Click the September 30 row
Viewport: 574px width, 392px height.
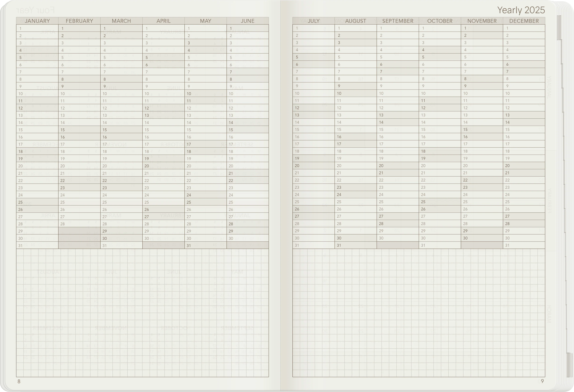tap(398, 238)
